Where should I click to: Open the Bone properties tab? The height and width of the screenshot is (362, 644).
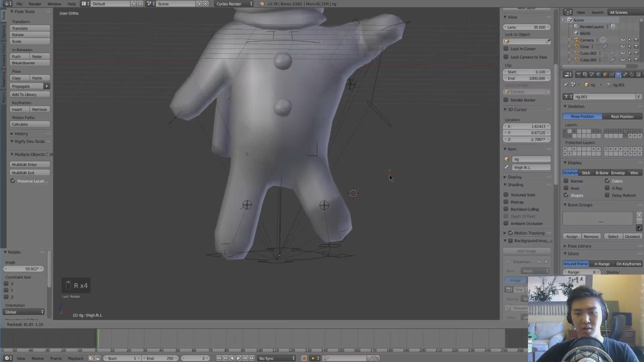pyautogui.click(x=624, y=74)
